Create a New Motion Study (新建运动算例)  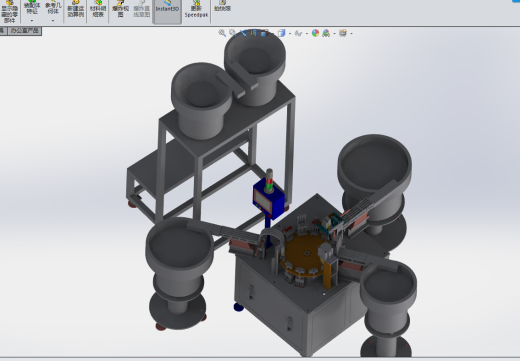75,10
